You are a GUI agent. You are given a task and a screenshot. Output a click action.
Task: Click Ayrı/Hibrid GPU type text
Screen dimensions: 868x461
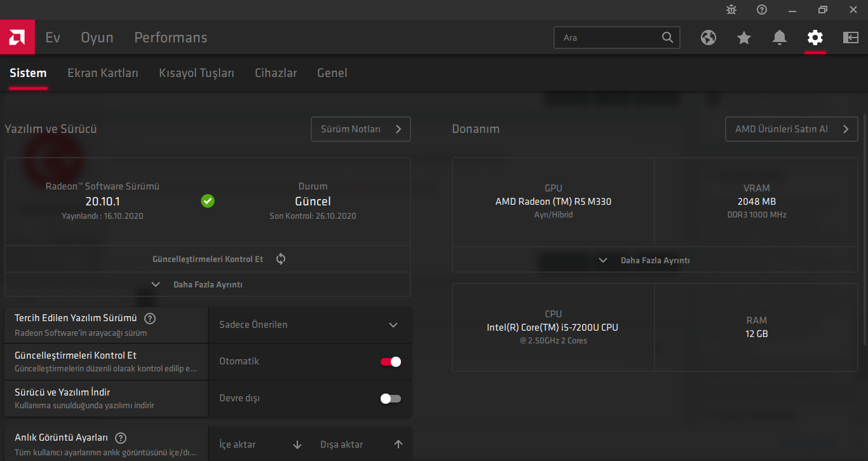[x=553, y=215]
